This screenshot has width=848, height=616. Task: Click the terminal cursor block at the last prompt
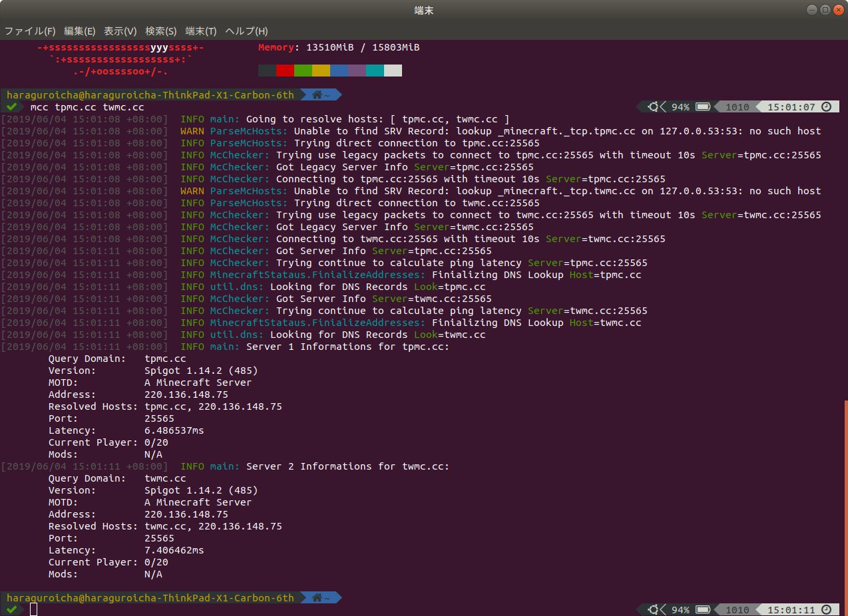point(33,609)
